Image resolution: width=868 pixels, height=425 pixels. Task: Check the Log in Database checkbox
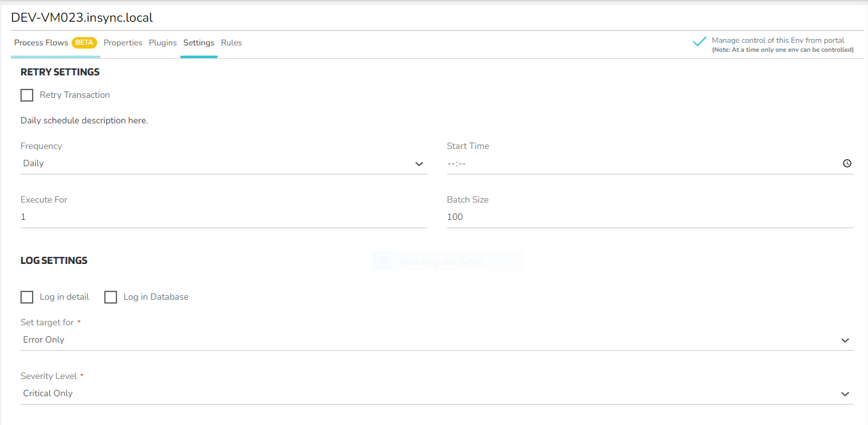click(111, 297)
